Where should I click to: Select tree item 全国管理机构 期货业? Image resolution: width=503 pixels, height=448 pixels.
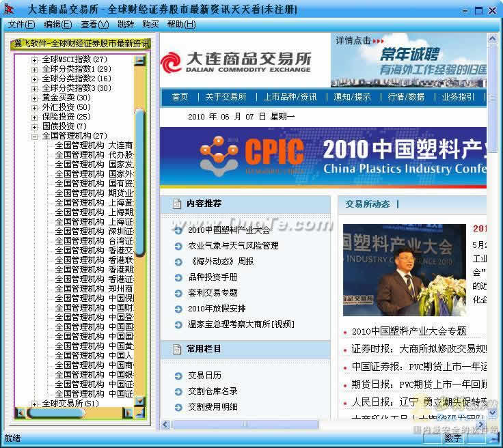click(x=94, y=193)
